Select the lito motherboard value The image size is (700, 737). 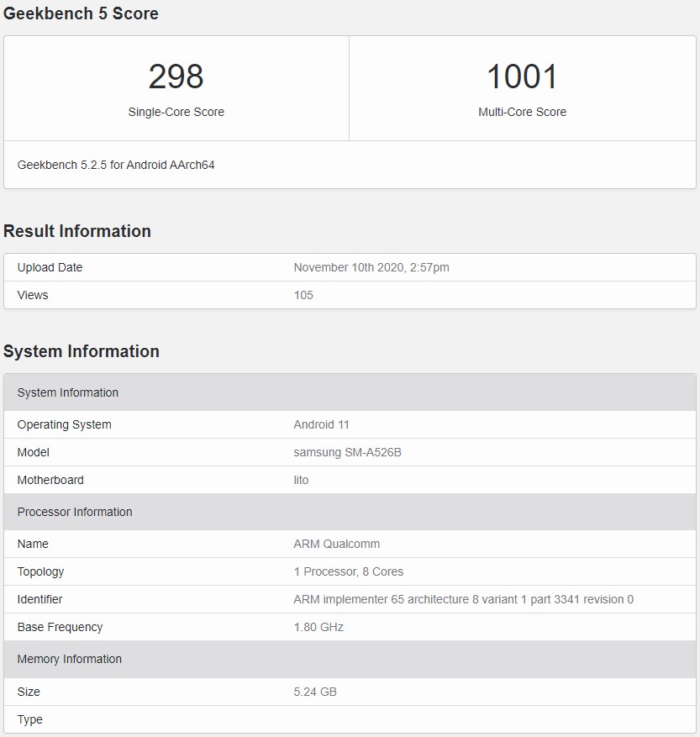coord(301,480)
